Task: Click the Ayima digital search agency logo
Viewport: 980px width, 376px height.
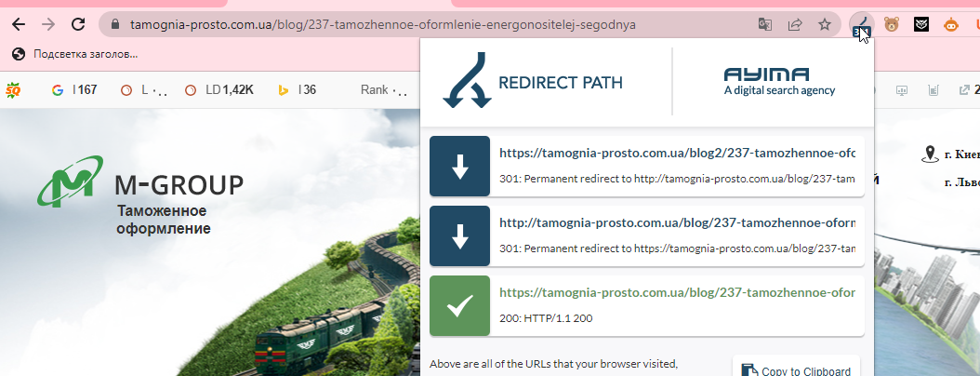Action: [x=779, y=82]
